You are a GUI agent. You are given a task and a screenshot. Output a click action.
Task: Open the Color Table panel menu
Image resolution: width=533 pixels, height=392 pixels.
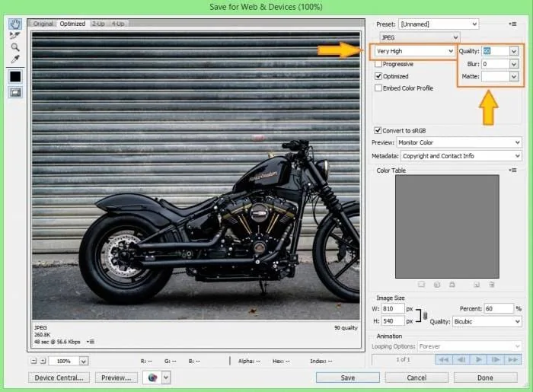512,170
